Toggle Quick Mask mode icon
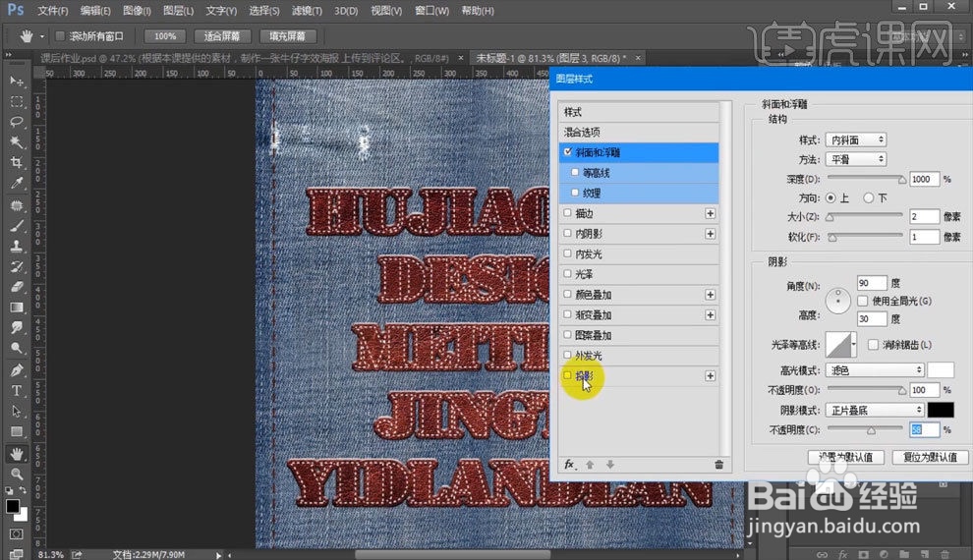973x560 pixels. (16, 533)
